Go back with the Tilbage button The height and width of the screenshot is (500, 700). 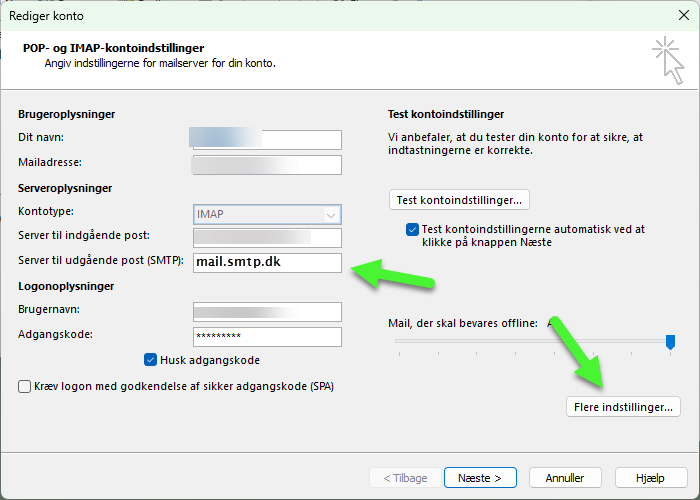pyautogui.click(x=403, y=477)
